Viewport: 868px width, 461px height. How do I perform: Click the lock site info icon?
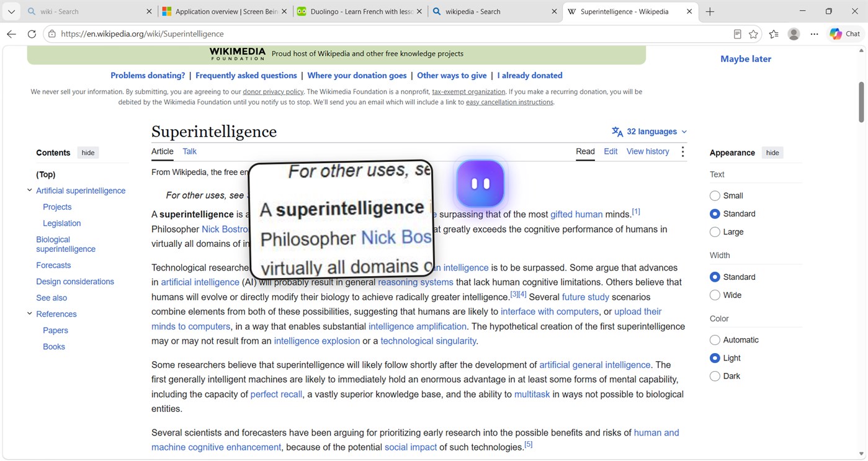click(x=52, y=34)
